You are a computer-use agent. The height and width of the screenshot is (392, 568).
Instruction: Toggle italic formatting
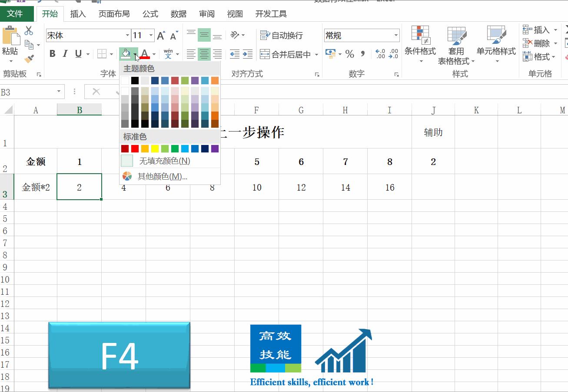[64, 54]
